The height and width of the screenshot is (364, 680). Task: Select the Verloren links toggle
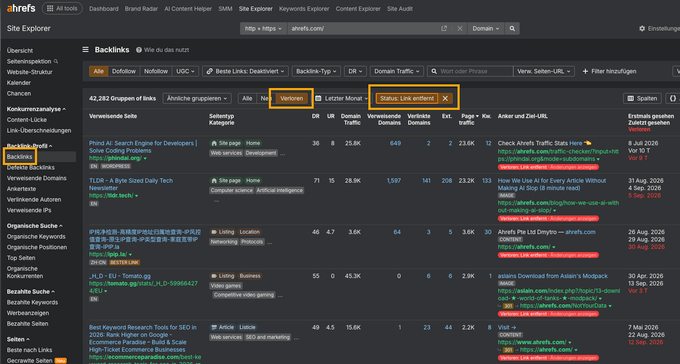(x=291, y=98)
